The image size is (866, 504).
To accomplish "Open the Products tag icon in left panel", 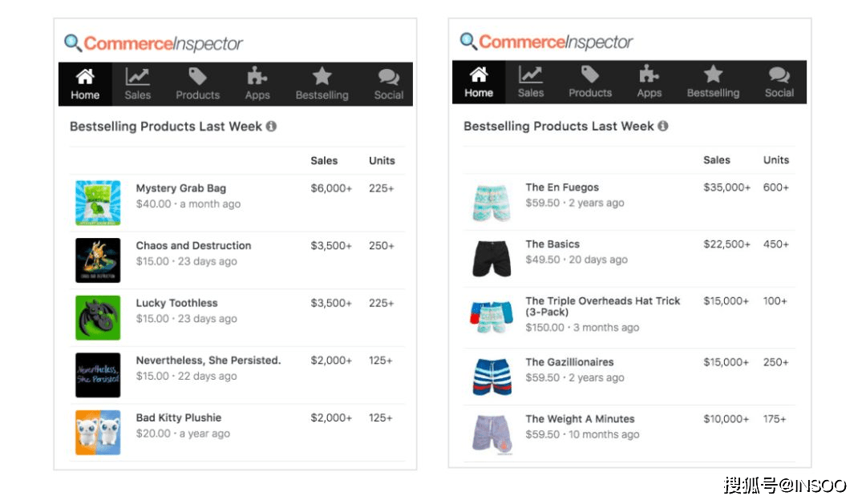I will 197,78.
